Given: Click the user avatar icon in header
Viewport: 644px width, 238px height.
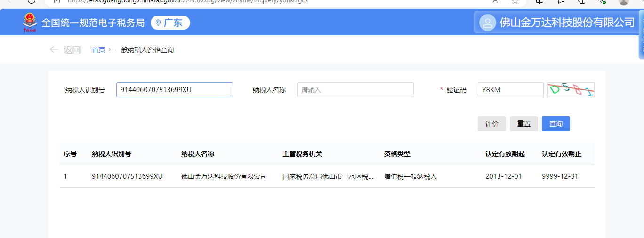Looking at the screenshot, I should (487, 23).
